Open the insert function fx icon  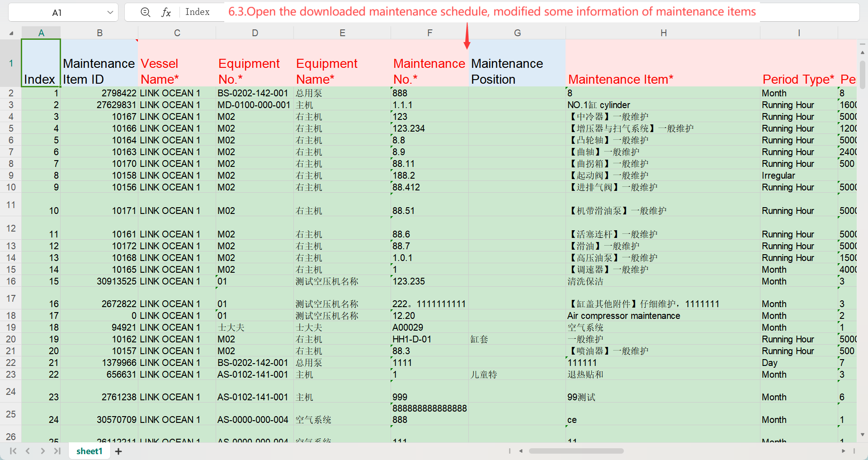tap(166, 12)
